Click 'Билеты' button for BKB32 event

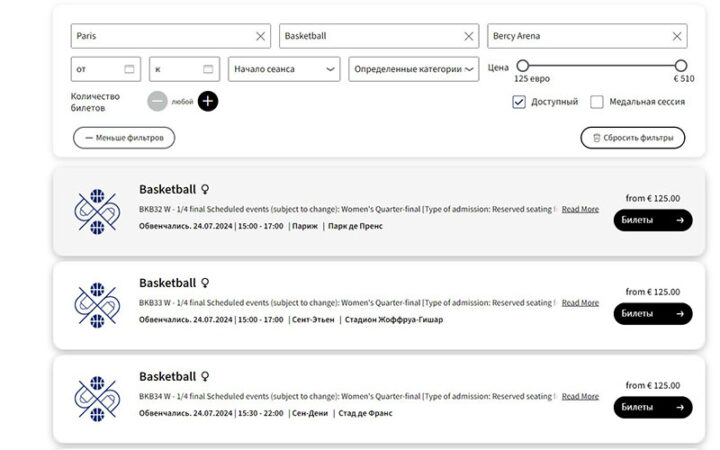(652, 220)
